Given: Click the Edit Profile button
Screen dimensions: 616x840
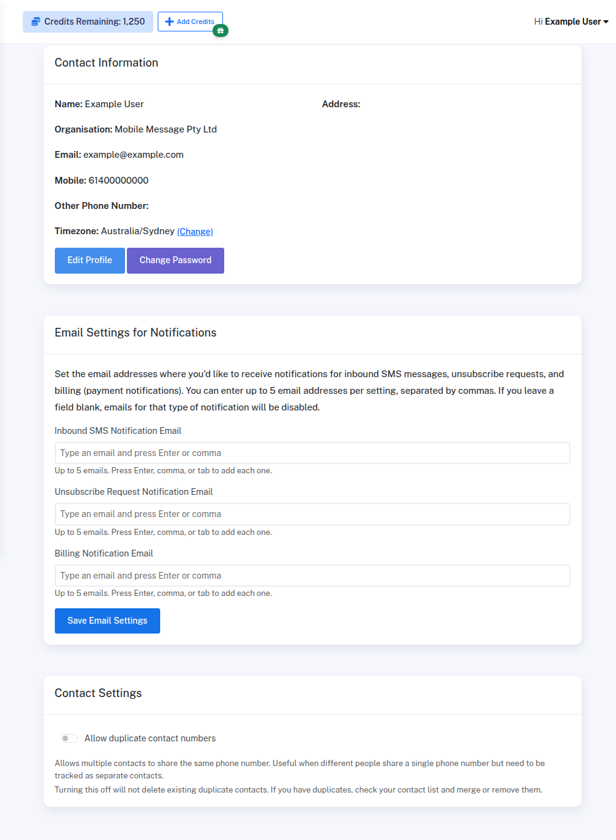Looking at the screenshot, I should pyautogui.click(x=90, y=260).
